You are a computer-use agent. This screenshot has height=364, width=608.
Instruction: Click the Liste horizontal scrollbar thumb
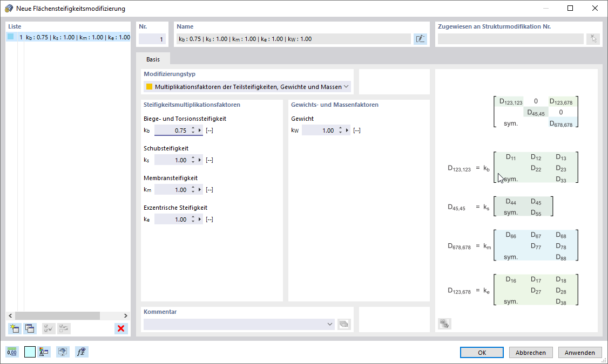pyautogui.click(x=57, y=315)
